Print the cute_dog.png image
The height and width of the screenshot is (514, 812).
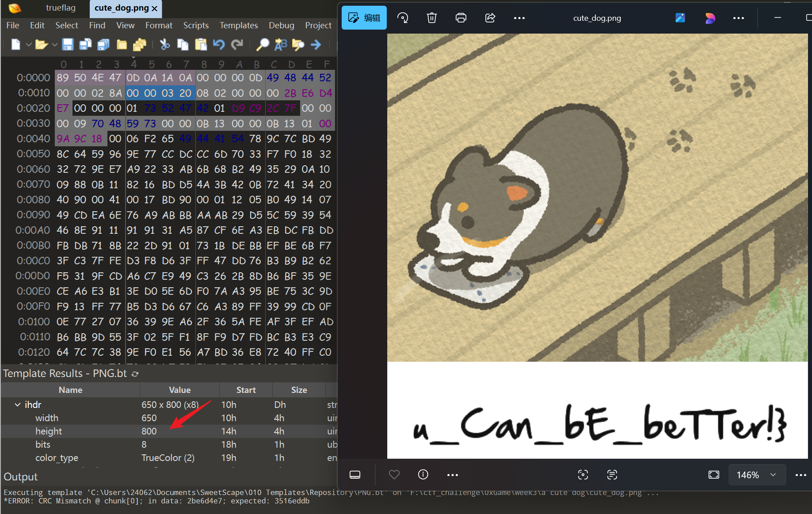[461, 18]
